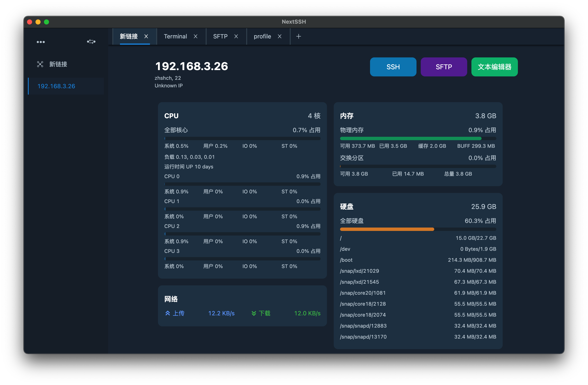Click the orange disk usage progress bar
The height and width of the screenshot is (385, 588).
[x=387, y=229]
